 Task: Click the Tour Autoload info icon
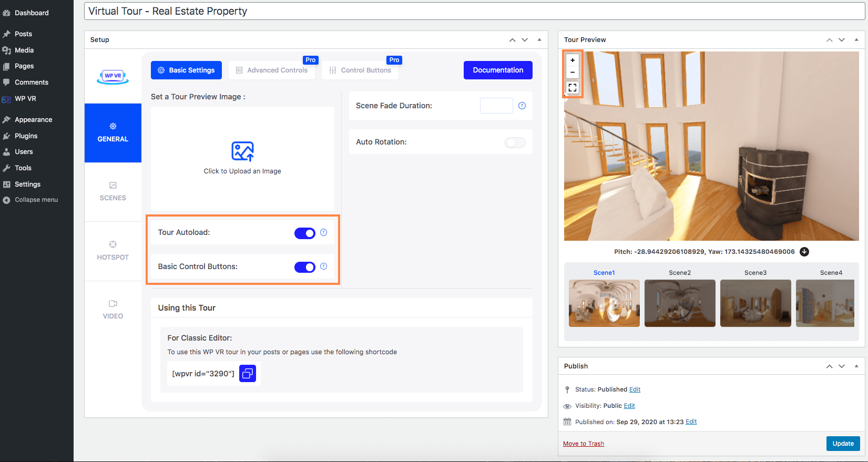coord(324,232)
